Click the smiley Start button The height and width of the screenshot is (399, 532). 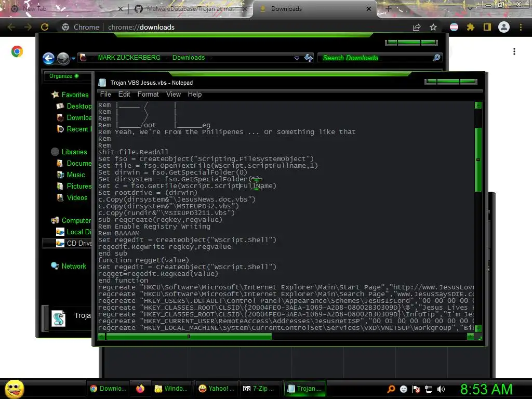coord(14,389)
